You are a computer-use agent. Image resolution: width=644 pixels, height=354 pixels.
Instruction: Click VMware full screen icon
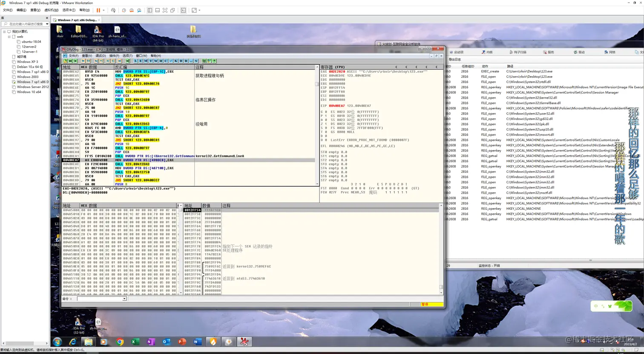(165, 10)
